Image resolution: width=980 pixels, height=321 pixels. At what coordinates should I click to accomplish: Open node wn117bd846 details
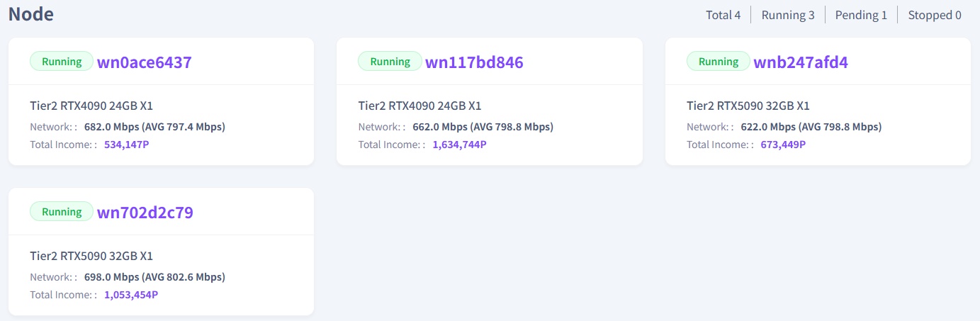click(474, 62)
